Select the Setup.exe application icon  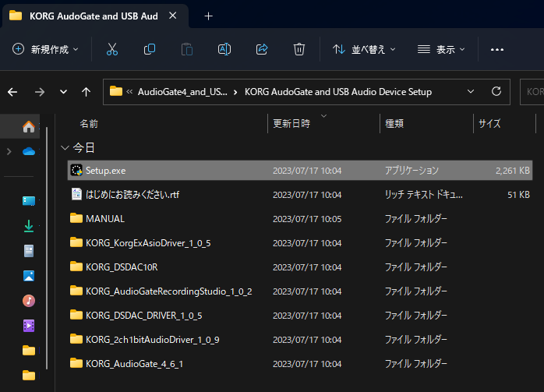click(x=76, y=171)
